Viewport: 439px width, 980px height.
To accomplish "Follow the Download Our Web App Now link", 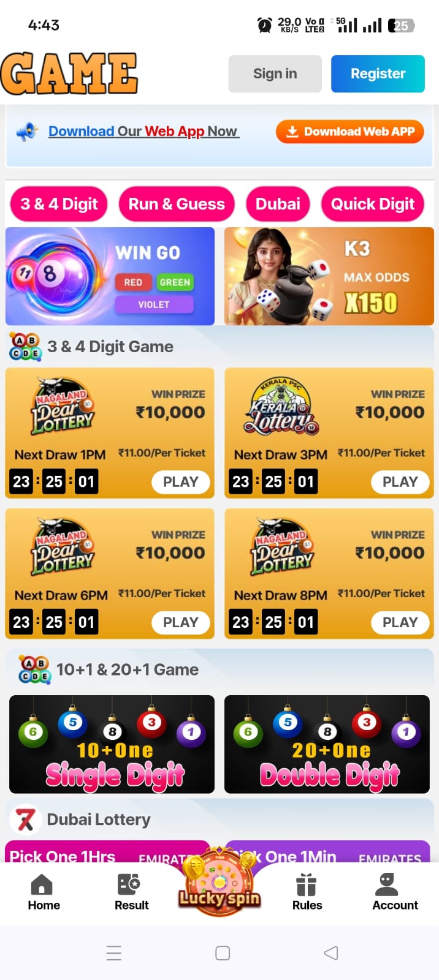I will point(143,131).
